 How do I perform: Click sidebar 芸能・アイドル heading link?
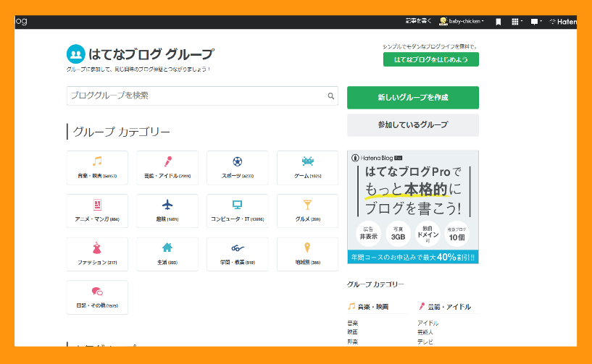449,307
